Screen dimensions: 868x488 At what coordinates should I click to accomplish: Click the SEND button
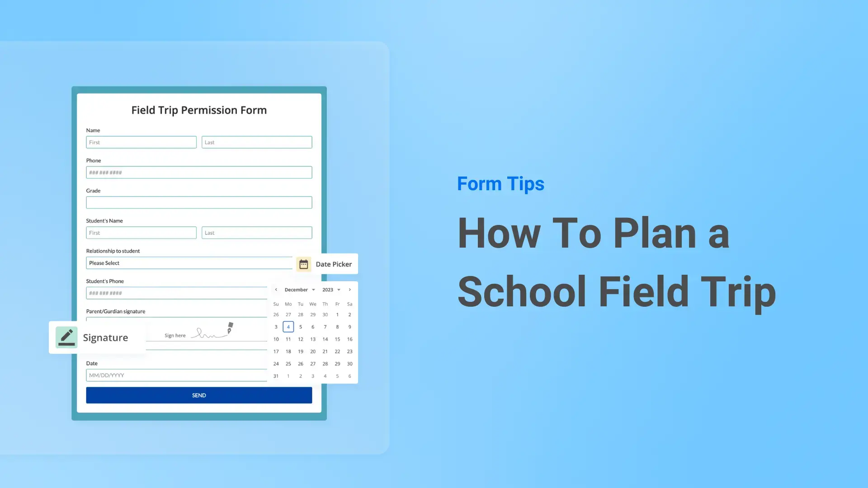pyautogui.click(x=198, y=394)
